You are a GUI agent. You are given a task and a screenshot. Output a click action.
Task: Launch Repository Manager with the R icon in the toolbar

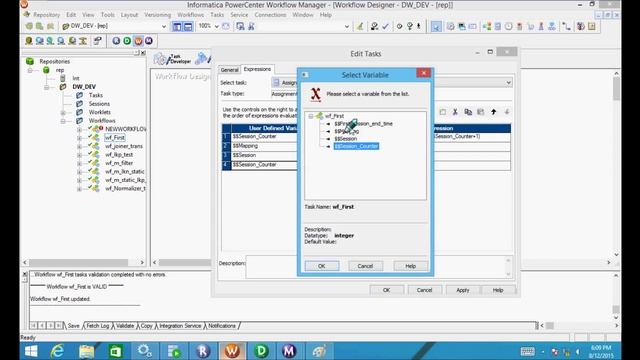(116, 41)
